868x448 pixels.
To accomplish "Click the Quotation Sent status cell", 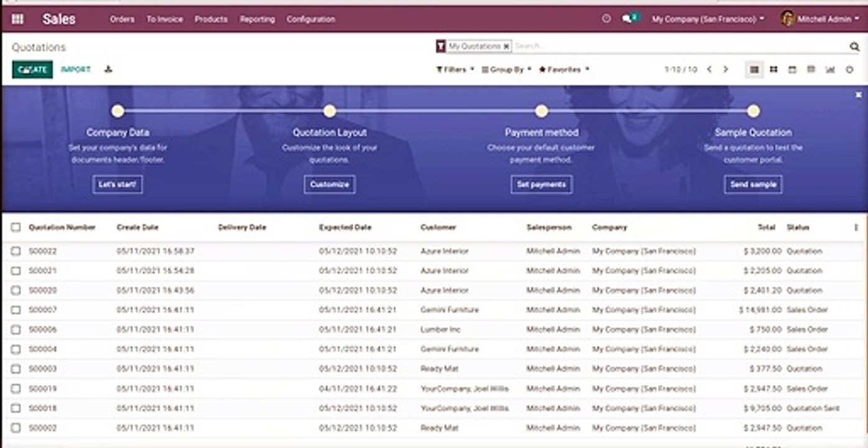I will point(813,409).
